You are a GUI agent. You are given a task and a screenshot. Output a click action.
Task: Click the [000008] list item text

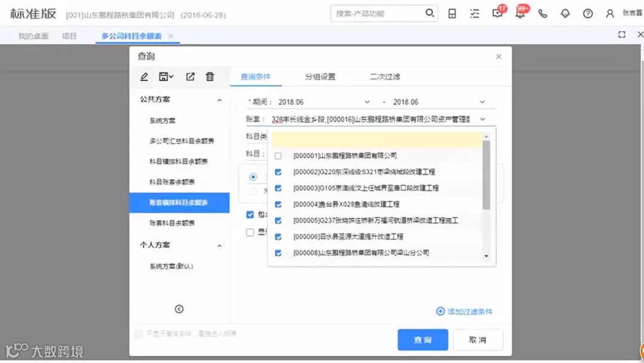pyautogui.click(x=361, y=253)
